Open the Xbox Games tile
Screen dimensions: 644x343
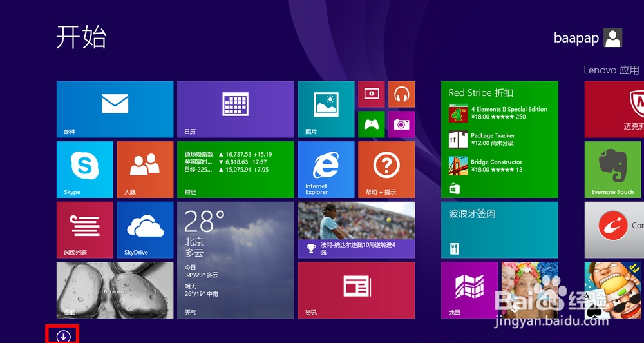(372, 124)
